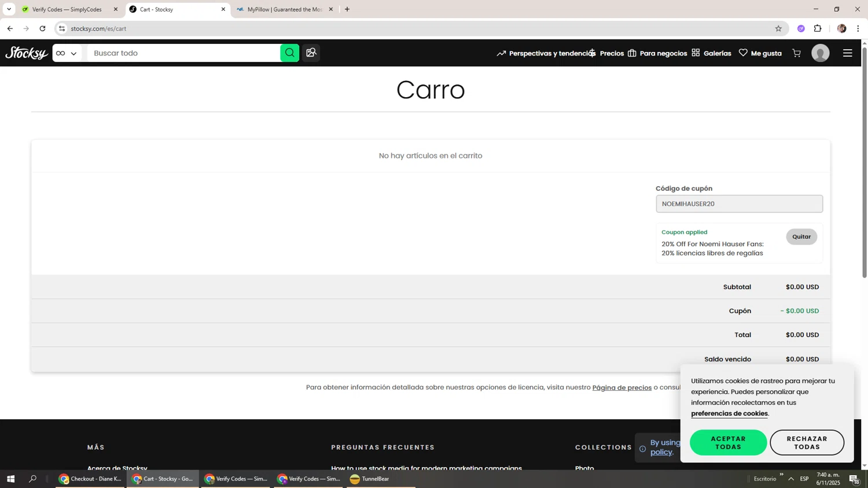Open Chrome three-dot menu
Image resolution: width=868 pixels, height=488 pixels.
tap(858, 28)
